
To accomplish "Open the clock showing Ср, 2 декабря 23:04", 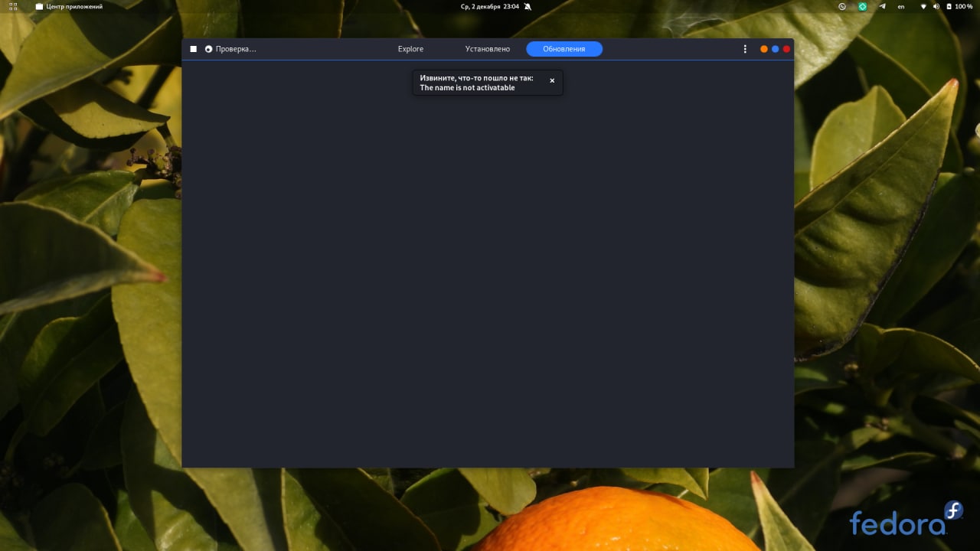I will coord(490,6).
